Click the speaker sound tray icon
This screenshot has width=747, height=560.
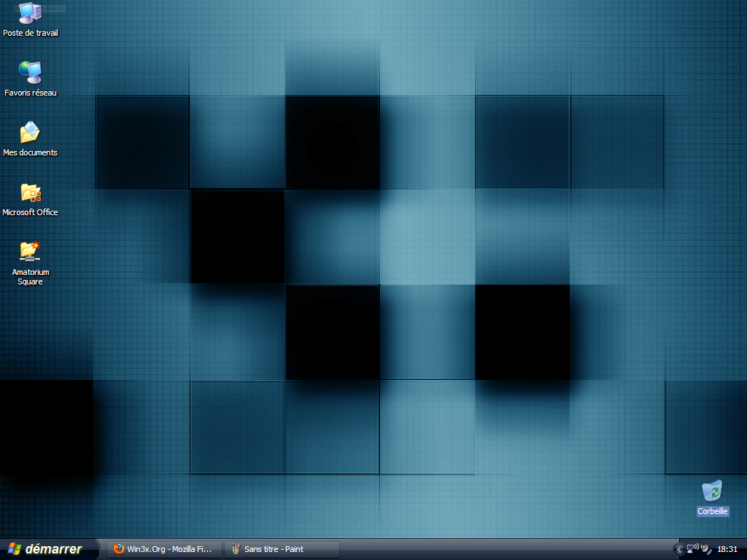point(706,549)
